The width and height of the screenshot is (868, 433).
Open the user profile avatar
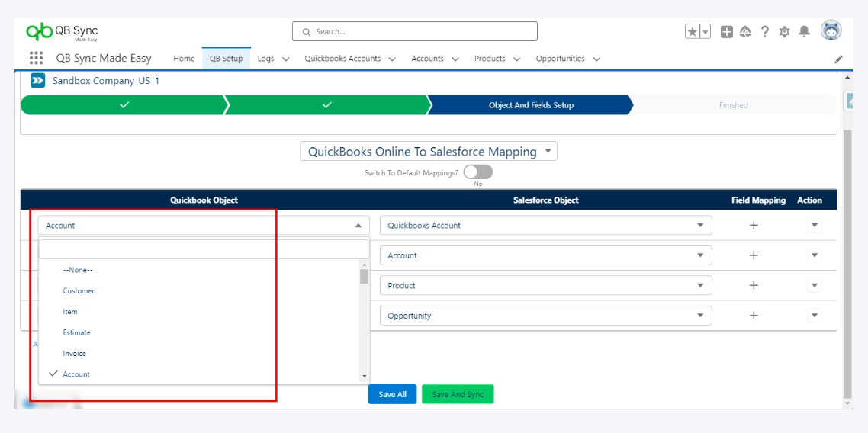(831, 30)
